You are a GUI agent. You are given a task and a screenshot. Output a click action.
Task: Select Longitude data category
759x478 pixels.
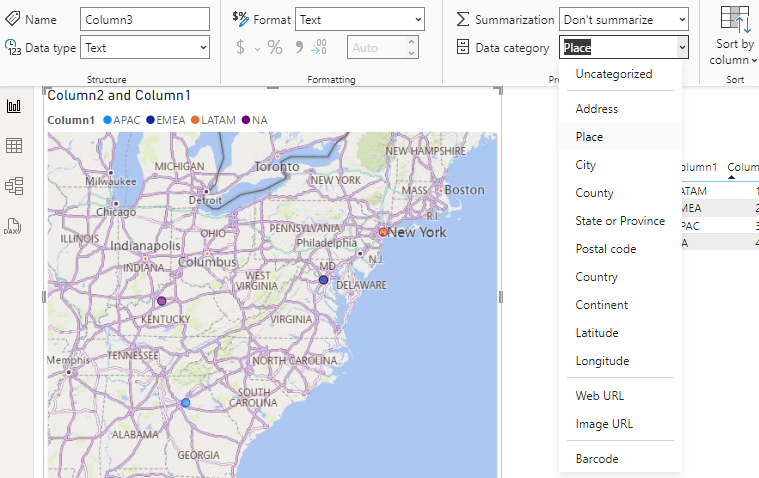(620, 361)
